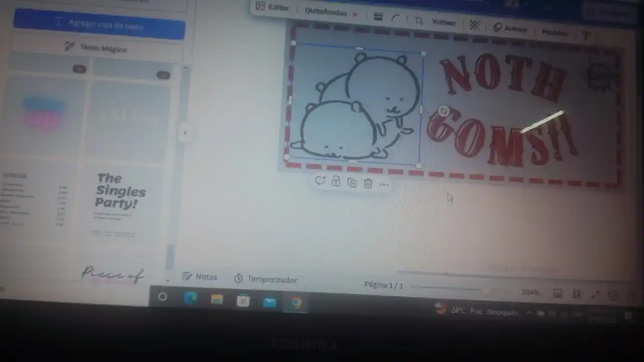Open the Quitafondos background remover
644x362 pixels.
pos(331,12)
